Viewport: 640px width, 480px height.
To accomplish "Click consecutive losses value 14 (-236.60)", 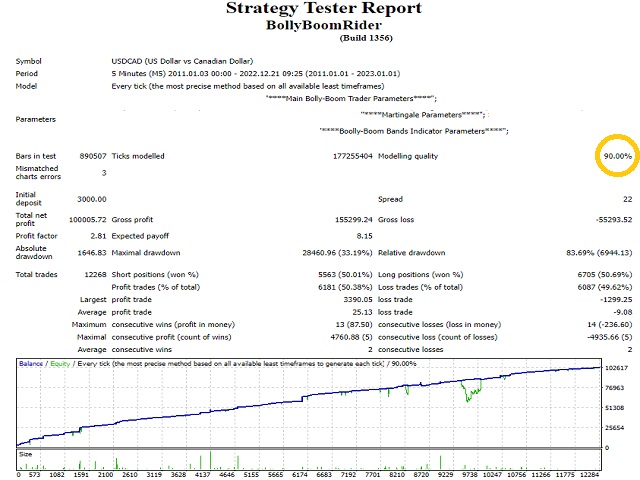I will [610, 324].
